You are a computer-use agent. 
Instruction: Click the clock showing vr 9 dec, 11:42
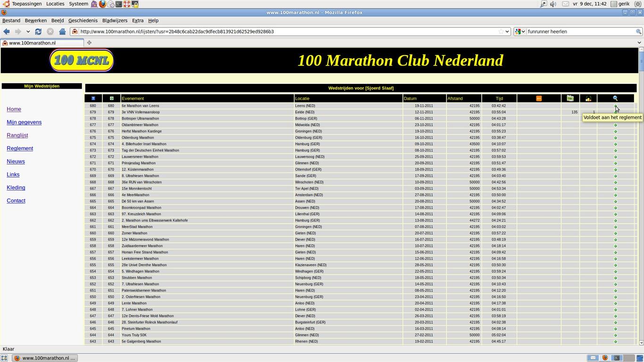[x=590, y=4]
